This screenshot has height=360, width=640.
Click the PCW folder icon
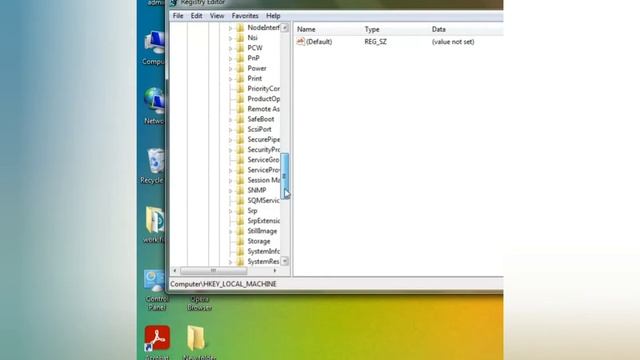pos(240,48)
